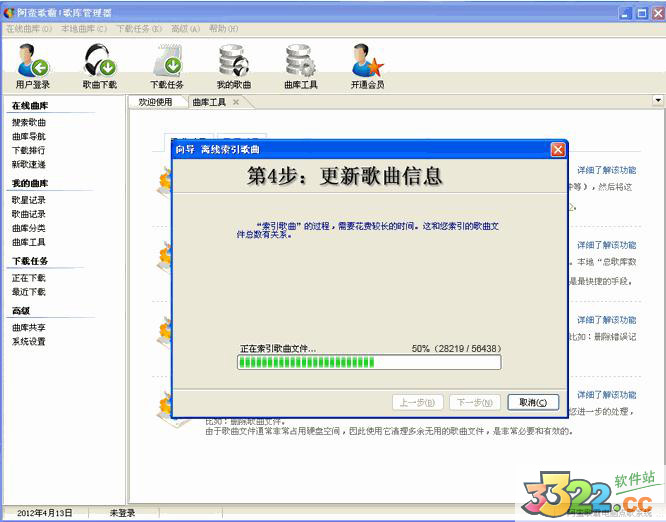This screenshot has height=522, width=666.
Task: Open the tab list dropdown arrow
Action: click(658, 101)
